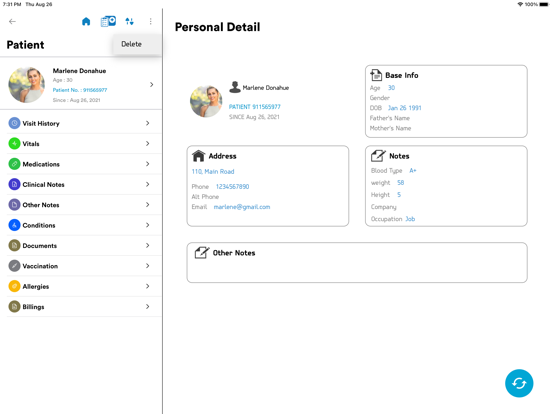Select Allergies menu label
Viewport: 552px width, 414px height.
tap(36, 287)
